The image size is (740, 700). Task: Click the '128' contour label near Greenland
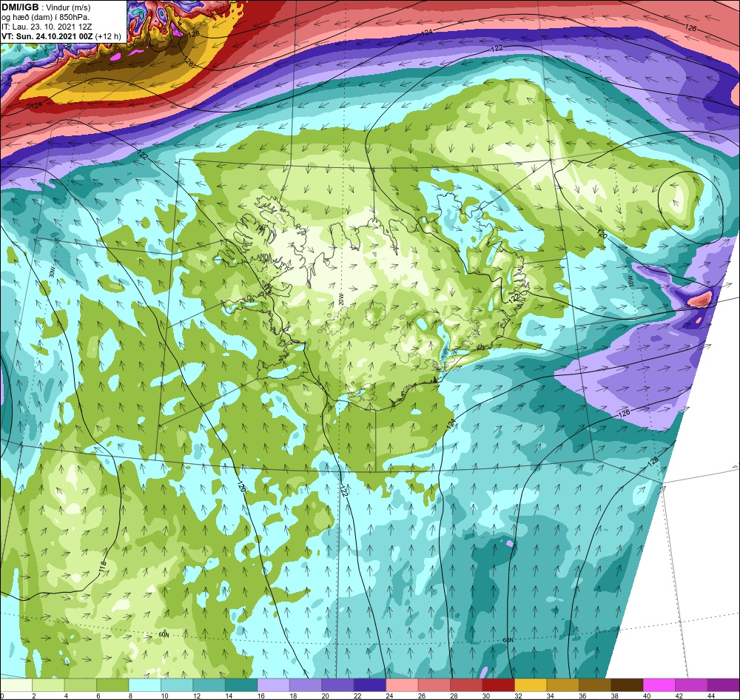[x=194, y=34]
